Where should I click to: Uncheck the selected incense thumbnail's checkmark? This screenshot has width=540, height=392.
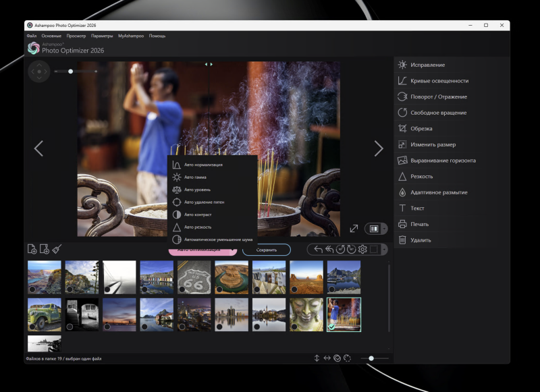tap(331, 327)
